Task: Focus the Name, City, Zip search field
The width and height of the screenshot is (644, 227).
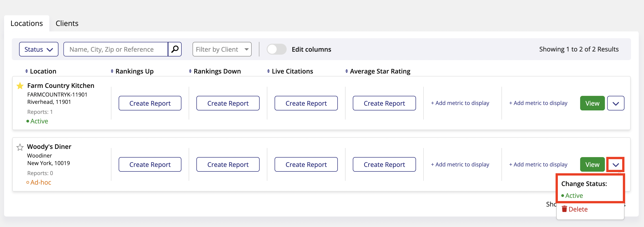Action: click(x=116, y=49)
